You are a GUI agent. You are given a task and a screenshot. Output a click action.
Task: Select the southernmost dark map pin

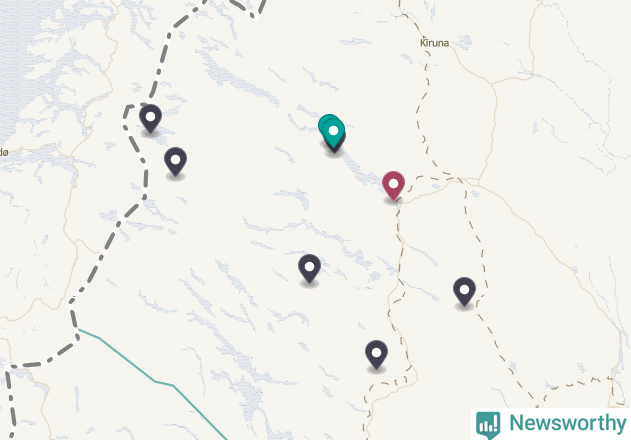click(x=376, y=355)
